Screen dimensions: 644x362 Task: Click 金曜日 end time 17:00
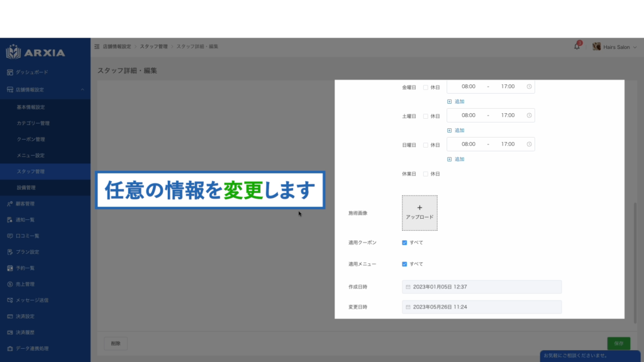pos(508,87)
